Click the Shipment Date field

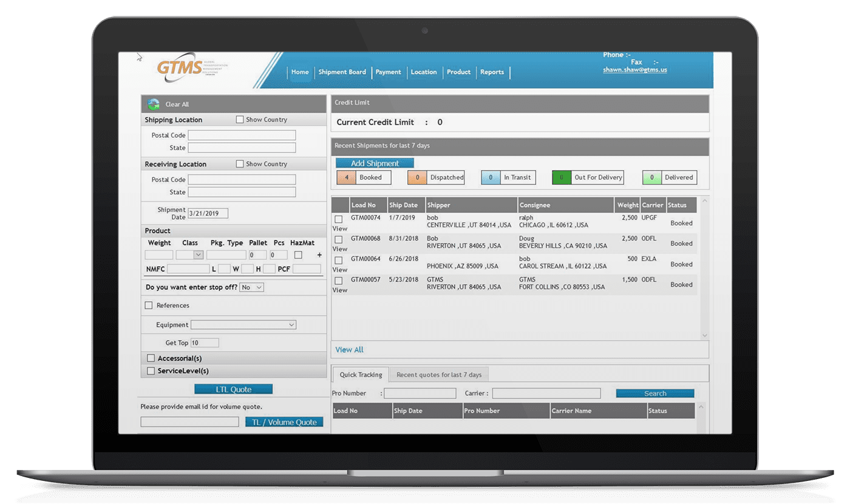pos(208,213)
